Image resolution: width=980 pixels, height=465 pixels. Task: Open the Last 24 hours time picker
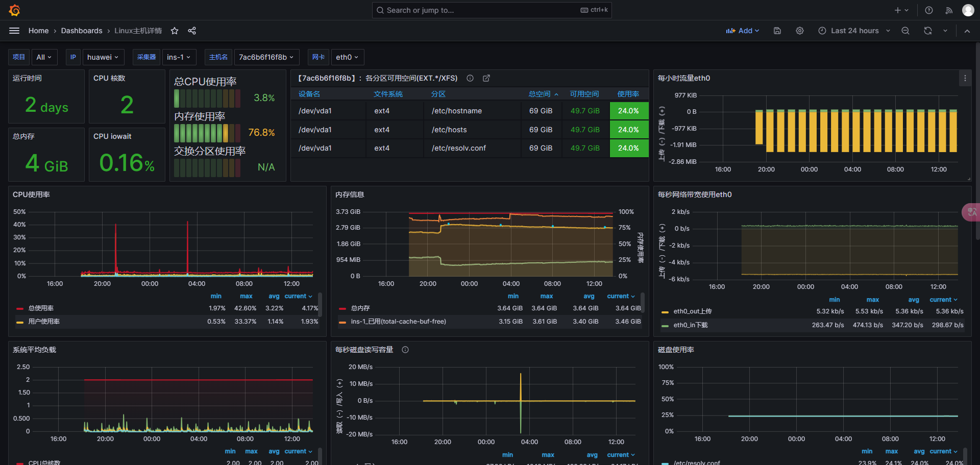click(x=854, y=31)
